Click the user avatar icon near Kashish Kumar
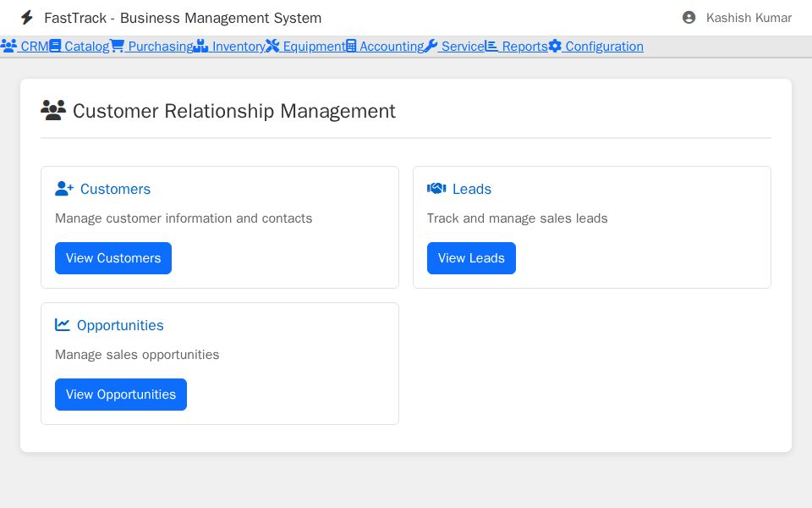The width and height of the screenshot is (812, 508). [x=688, y=17]
